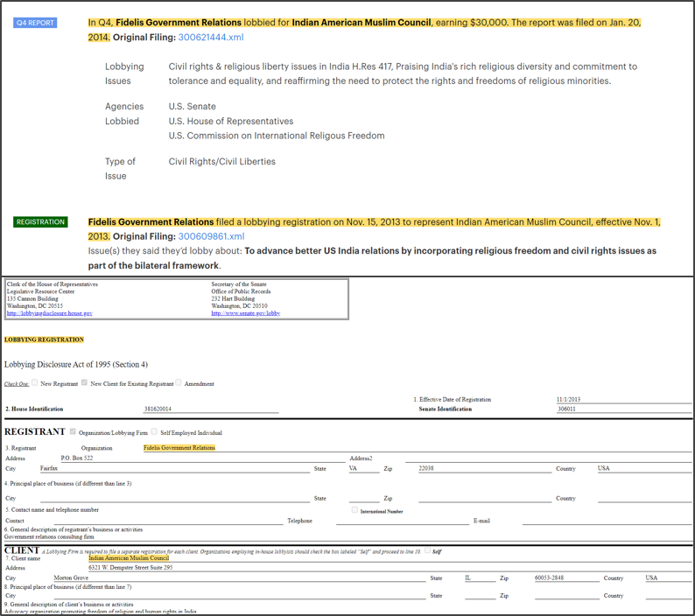Screen dimensions: 695x616
Task: Click the registrant city field Fairfax
Action: point(175,468)
